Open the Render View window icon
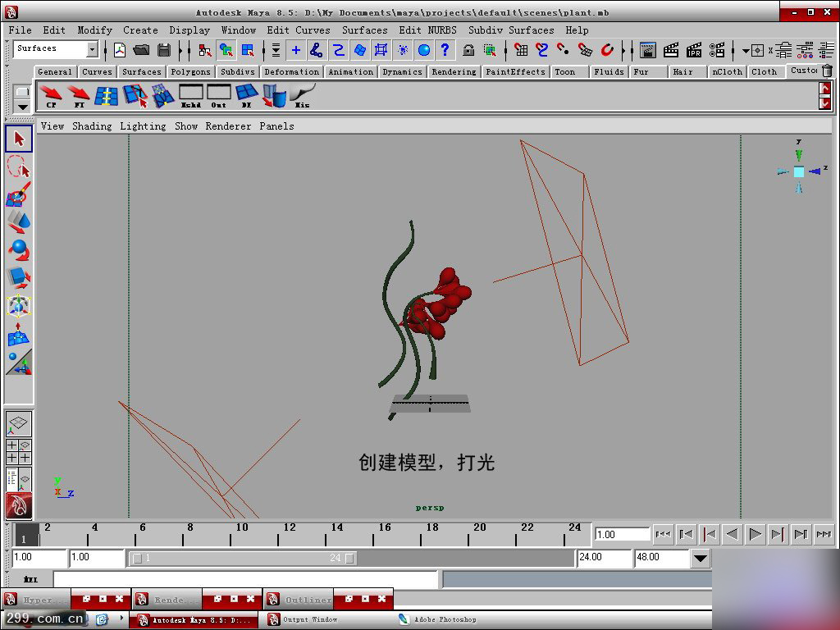This screenshot has width=840, height=630. click(648, 50)
